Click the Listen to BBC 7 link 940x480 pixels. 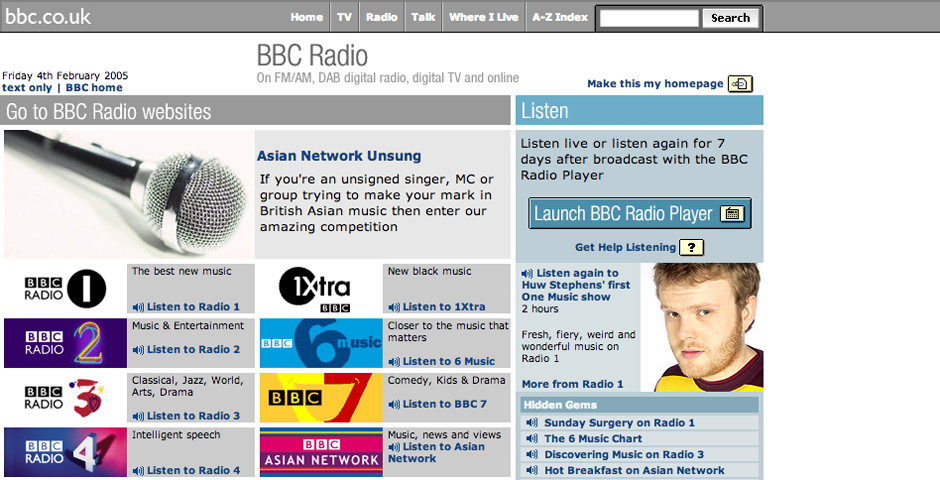pos(445,404)
